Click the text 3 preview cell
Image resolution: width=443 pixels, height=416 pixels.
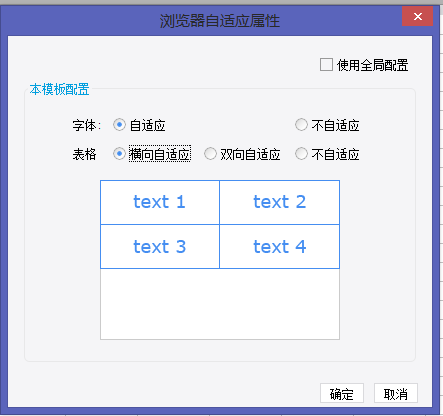pyautogui.click(x=160, y=247)
